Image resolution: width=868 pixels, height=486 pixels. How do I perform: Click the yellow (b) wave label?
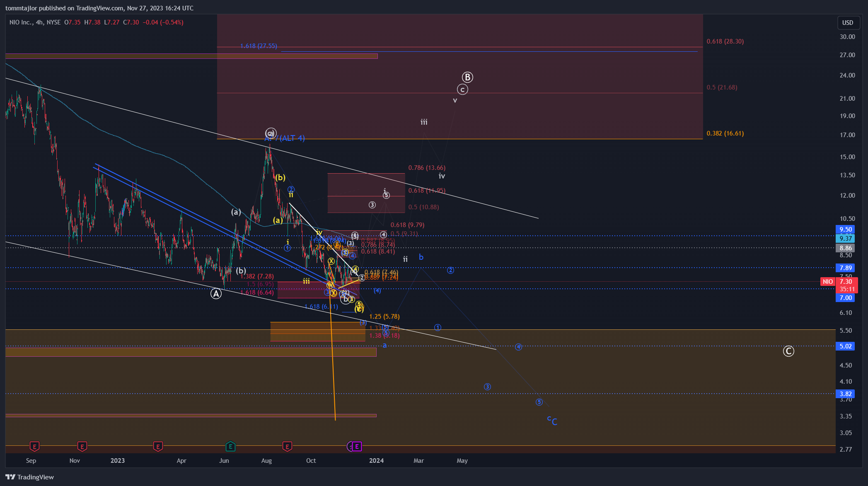click(280, 177)
